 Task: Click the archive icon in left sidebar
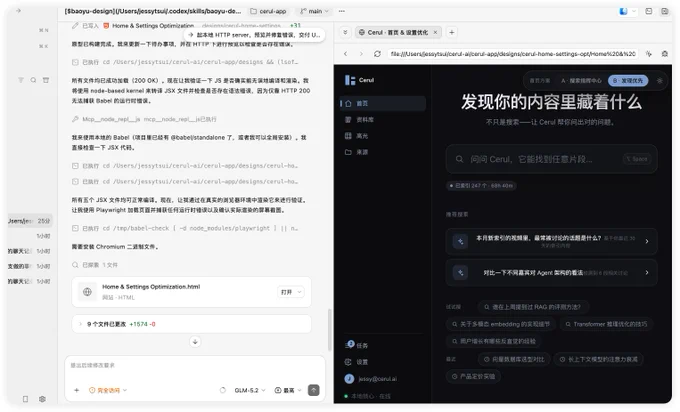[46, 80]
